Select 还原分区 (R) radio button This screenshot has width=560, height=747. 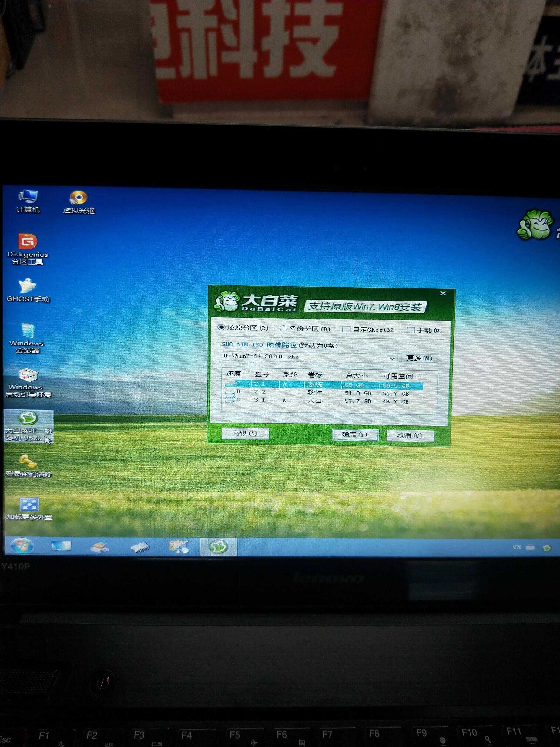coord(222,327)
